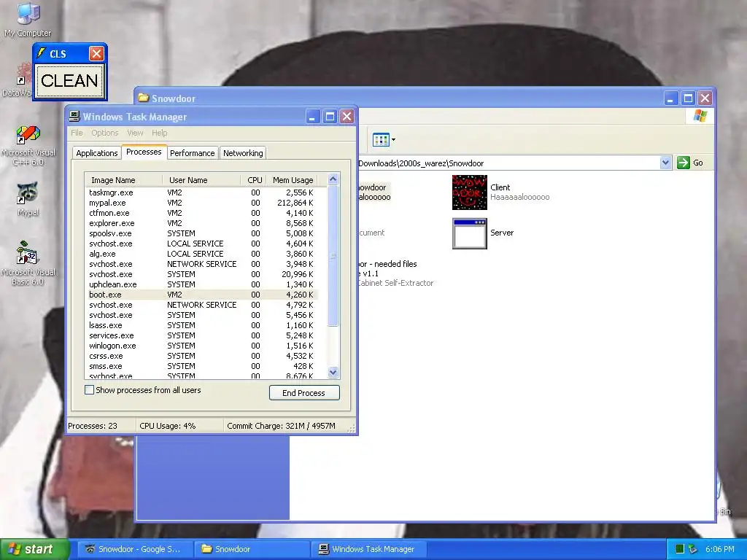Viewport: 747px width, 560px height.
Task: Click the green CPU meter tray icon
Action: coord(680,549)
